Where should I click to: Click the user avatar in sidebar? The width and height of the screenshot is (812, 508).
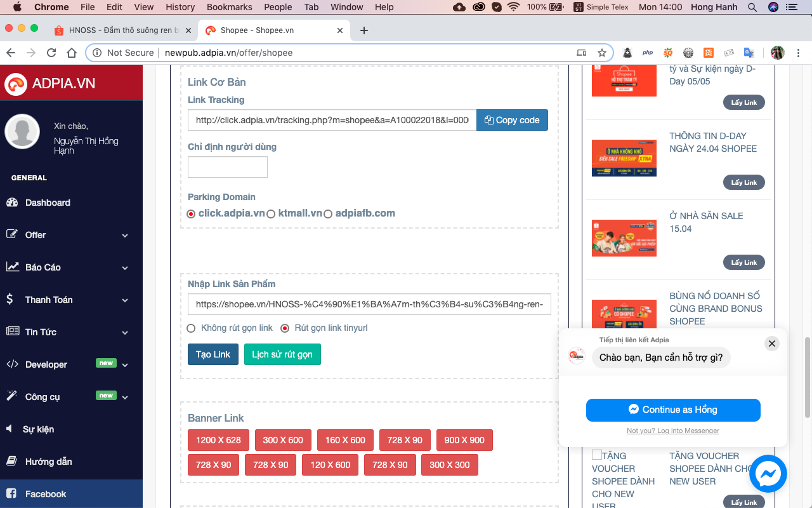tap(22, 131)
